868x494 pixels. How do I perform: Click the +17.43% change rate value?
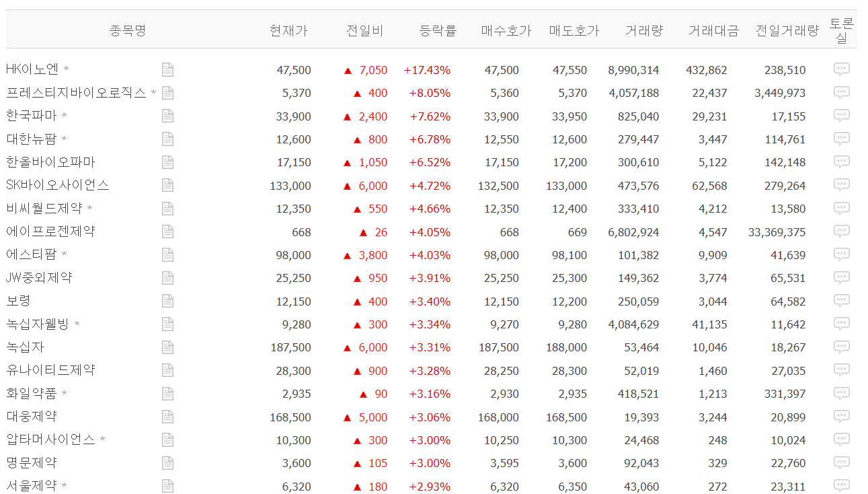tap(427, 70)
